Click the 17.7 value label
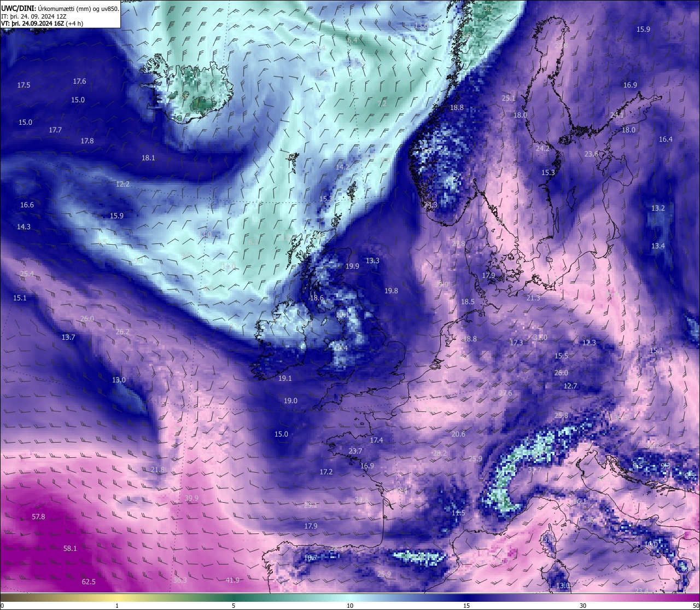 (55, 130)
